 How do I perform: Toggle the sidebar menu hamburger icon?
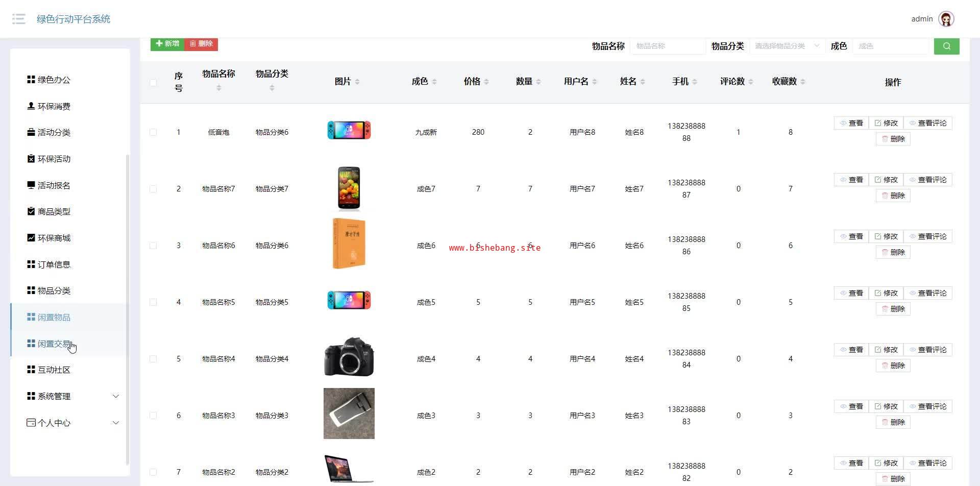pos(19,19)
